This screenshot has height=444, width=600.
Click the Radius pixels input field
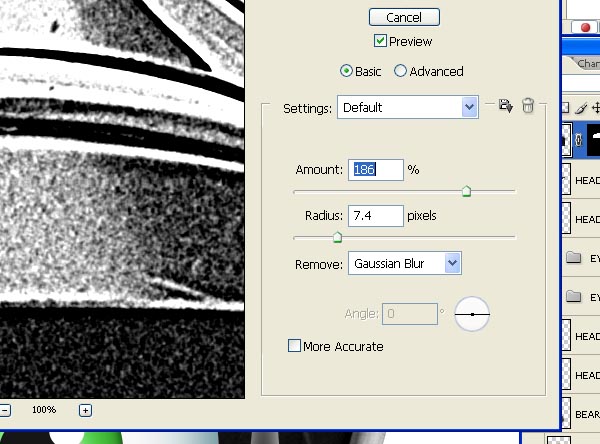(376, 215)
